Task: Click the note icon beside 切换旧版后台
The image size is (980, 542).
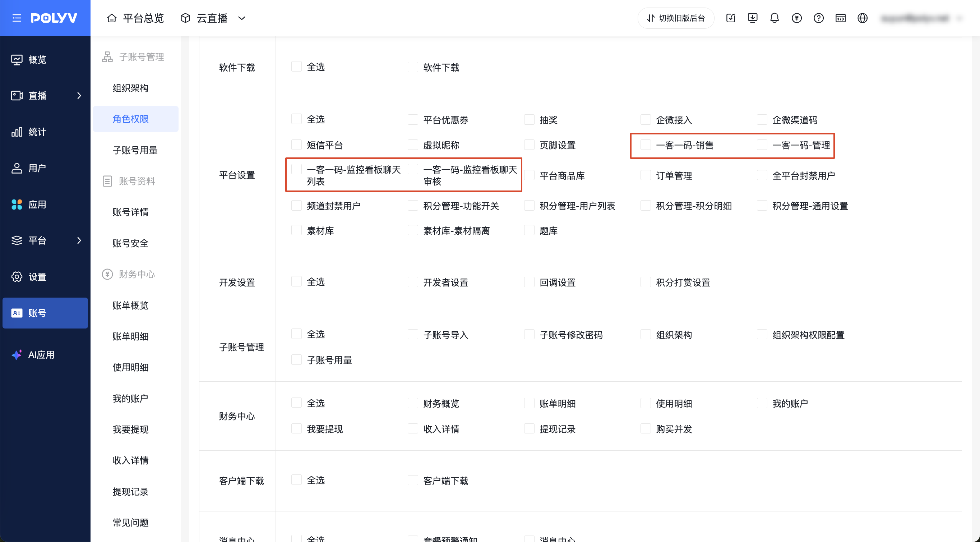Action: point(730,18)
